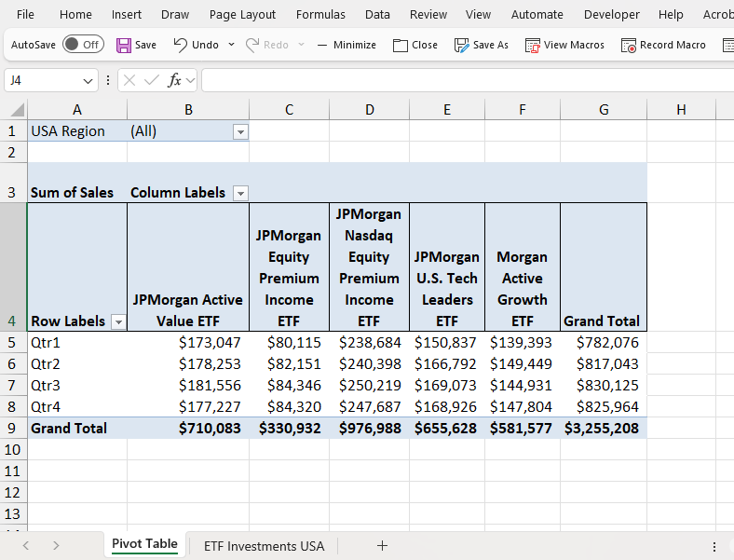
Task: Expand the Name Box dropdown
Action: [x=88, y=81]
